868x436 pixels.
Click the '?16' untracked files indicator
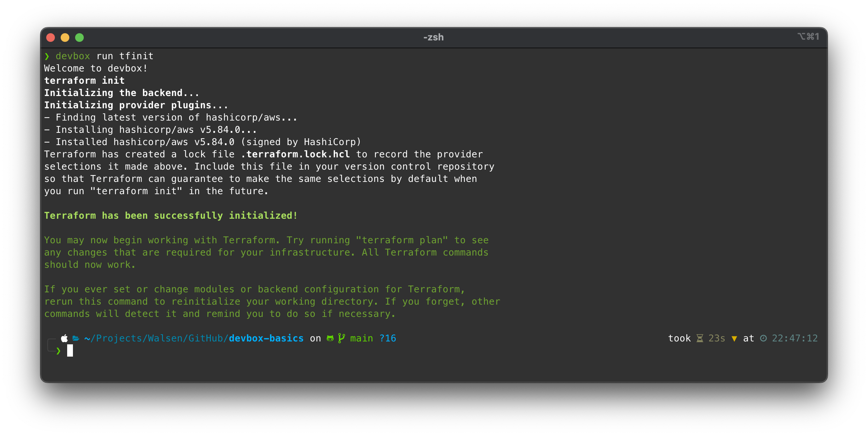click(x=388, y=338)
